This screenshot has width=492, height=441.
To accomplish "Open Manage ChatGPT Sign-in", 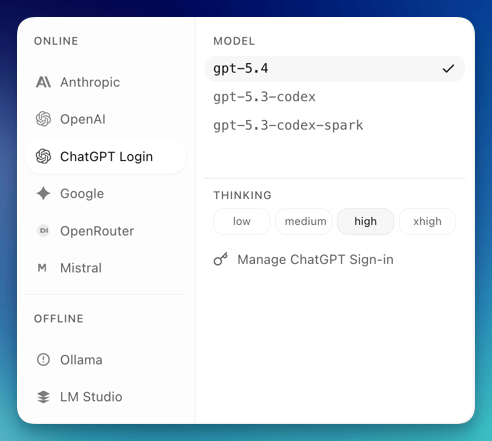I will [x=303, y=259].
